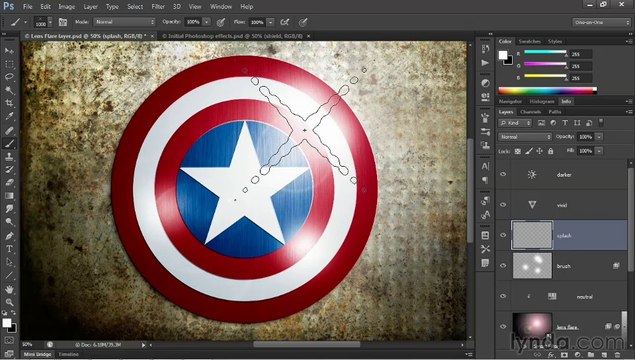Click the Delete layer trash icon
The image size is (635, 360).
pos(618,355)
